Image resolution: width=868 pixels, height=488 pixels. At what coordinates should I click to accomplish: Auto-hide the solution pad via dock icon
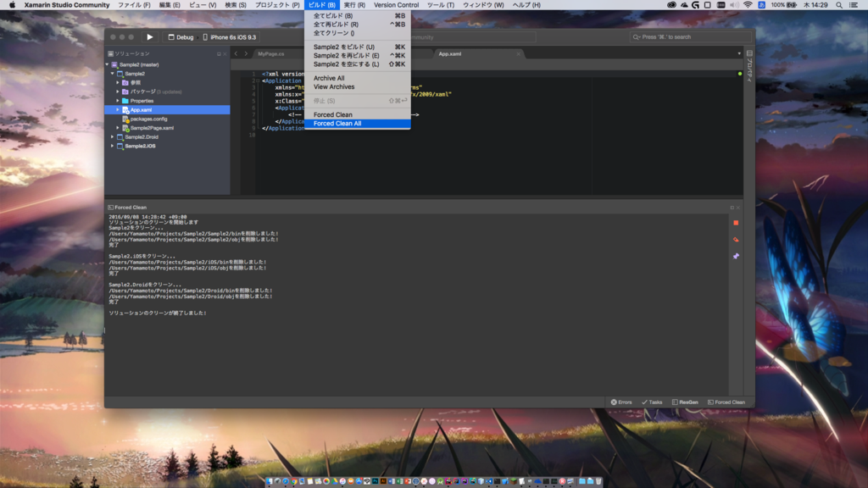(x=219, y=54)
